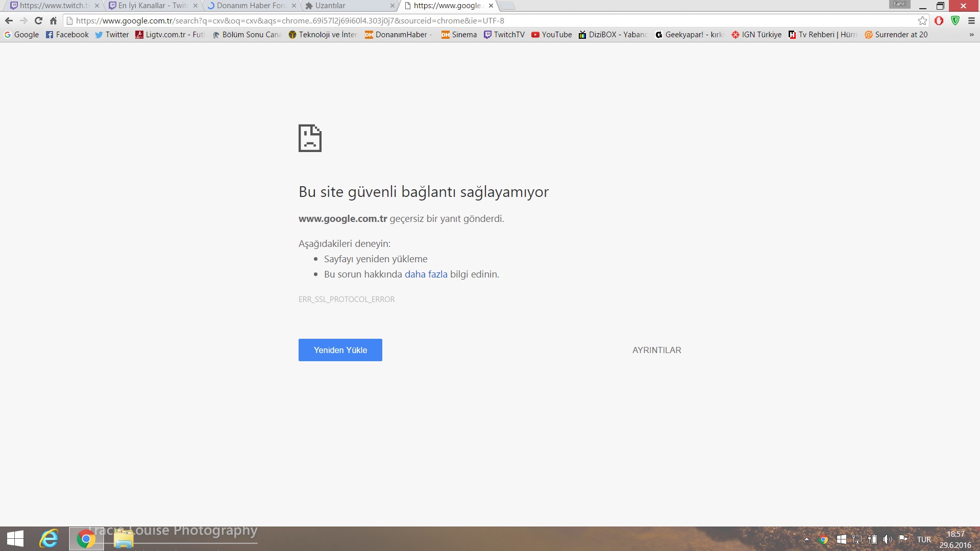
Task: Click the Opera red extension icon
Action: pos(939,21)
